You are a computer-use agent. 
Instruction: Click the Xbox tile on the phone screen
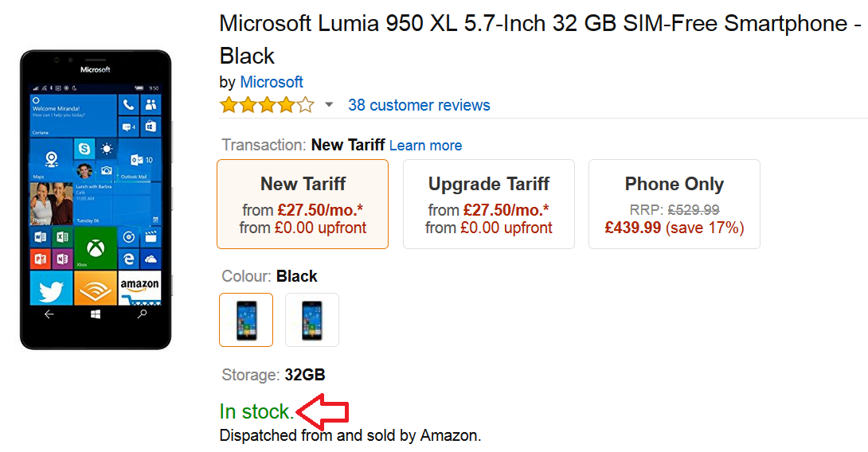[96, 248]
